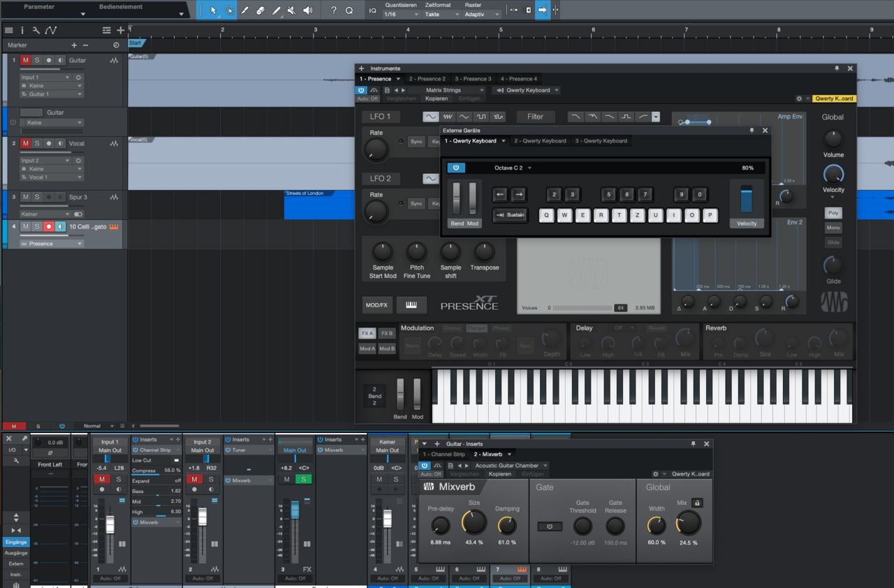This screenshot has height=588, width=894.
Task: Click the Add Track plus icon
Action: [121, 30]
